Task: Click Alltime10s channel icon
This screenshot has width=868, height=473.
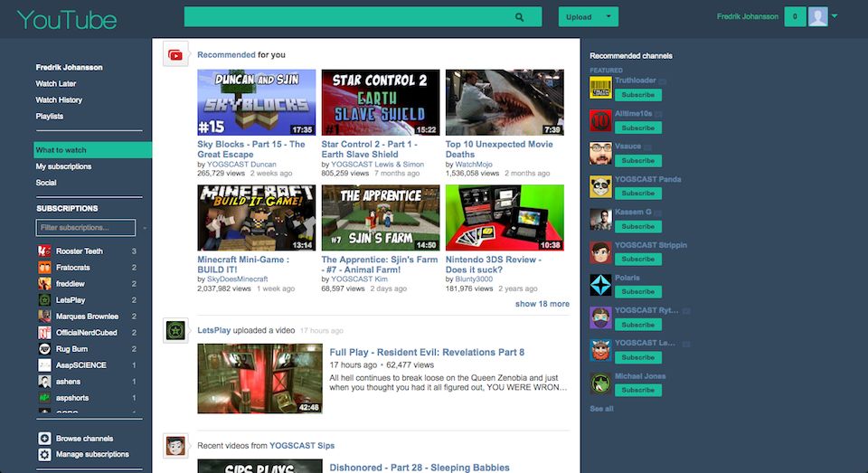Action: click(600, 121)
